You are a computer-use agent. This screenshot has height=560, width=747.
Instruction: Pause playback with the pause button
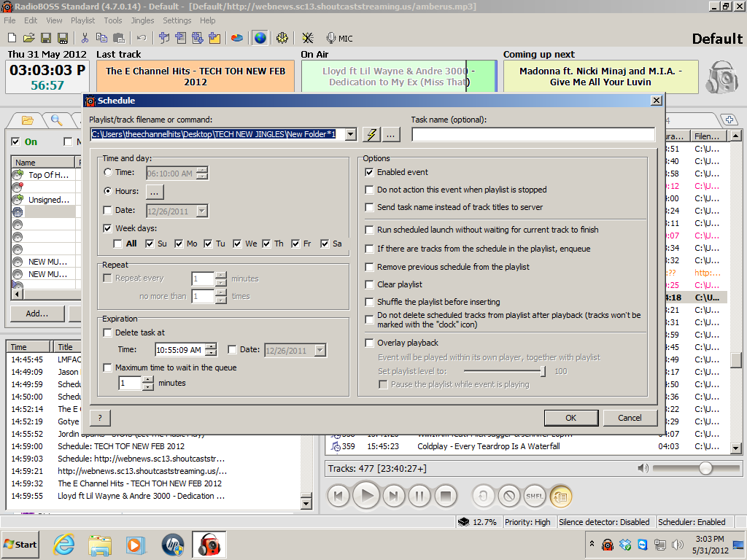tap(419, 496)
